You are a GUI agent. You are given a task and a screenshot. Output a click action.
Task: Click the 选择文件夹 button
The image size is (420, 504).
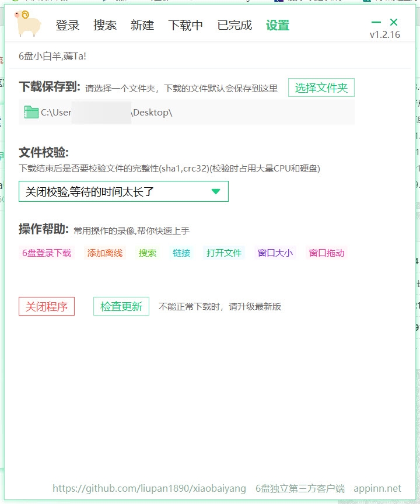click(x=321, y=88)
